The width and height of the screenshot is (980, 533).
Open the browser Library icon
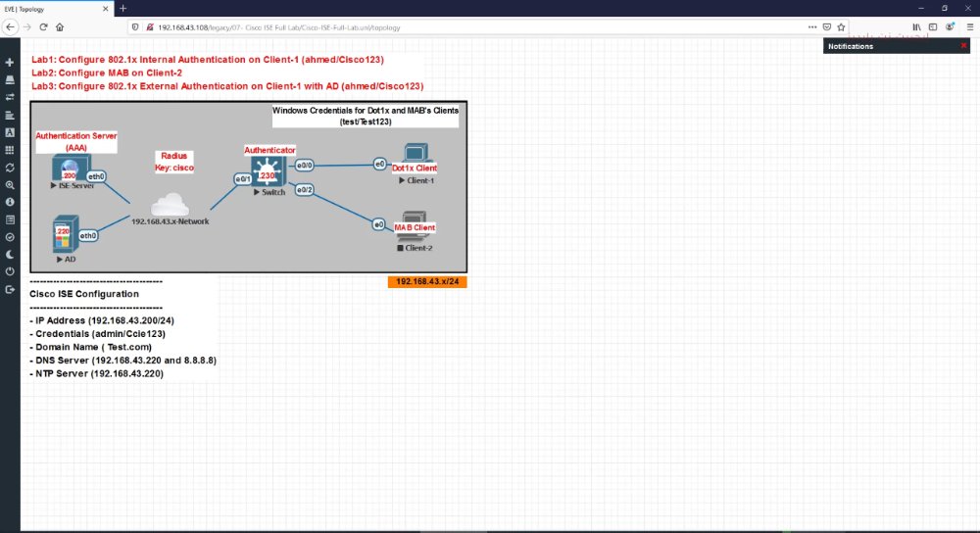[916, 26]
